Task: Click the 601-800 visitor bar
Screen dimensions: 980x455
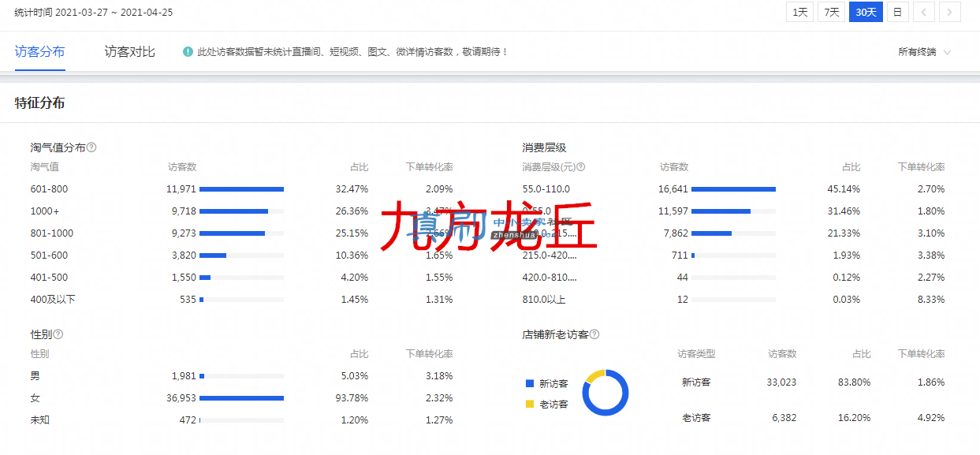Action: tap(241, 189)
